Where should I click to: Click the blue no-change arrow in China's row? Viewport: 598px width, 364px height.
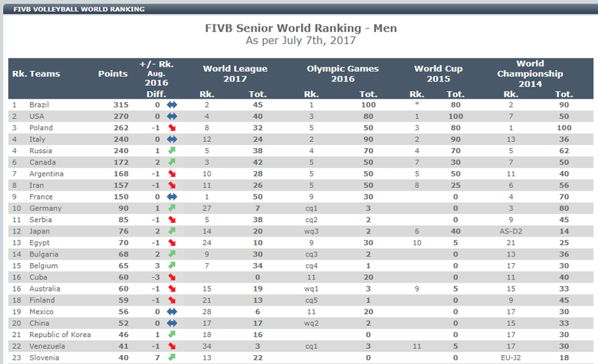(172, 323)
